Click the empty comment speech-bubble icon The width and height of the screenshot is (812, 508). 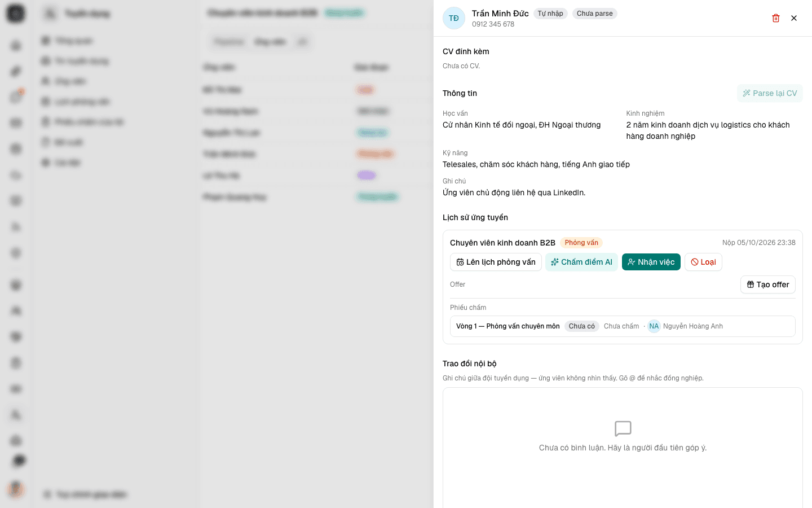[623, 429]
